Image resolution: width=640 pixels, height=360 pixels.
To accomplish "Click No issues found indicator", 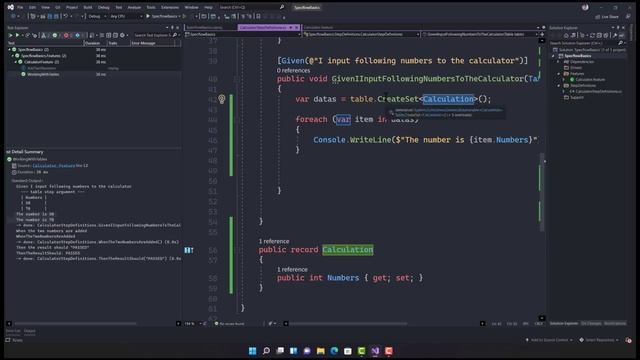I will pyautogui.click(x=229, y=324).
